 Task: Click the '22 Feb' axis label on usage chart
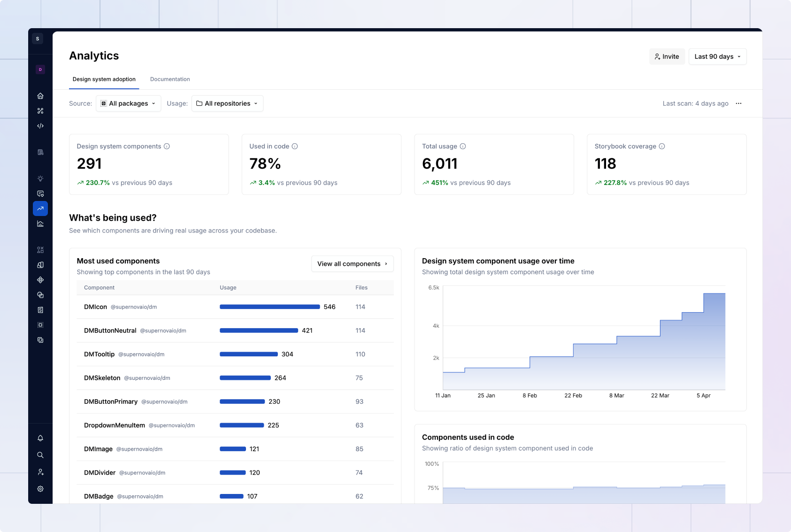[573, 395]
